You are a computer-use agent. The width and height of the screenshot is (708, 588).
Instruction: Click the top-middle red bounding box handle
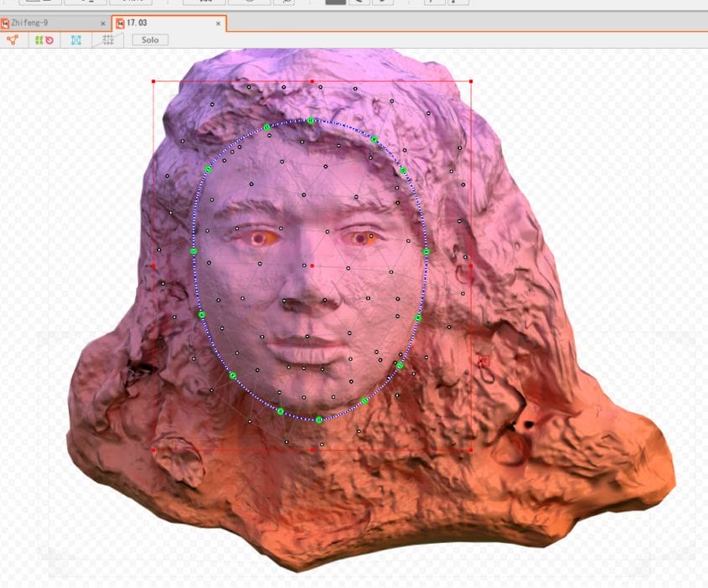click(312, 82)
